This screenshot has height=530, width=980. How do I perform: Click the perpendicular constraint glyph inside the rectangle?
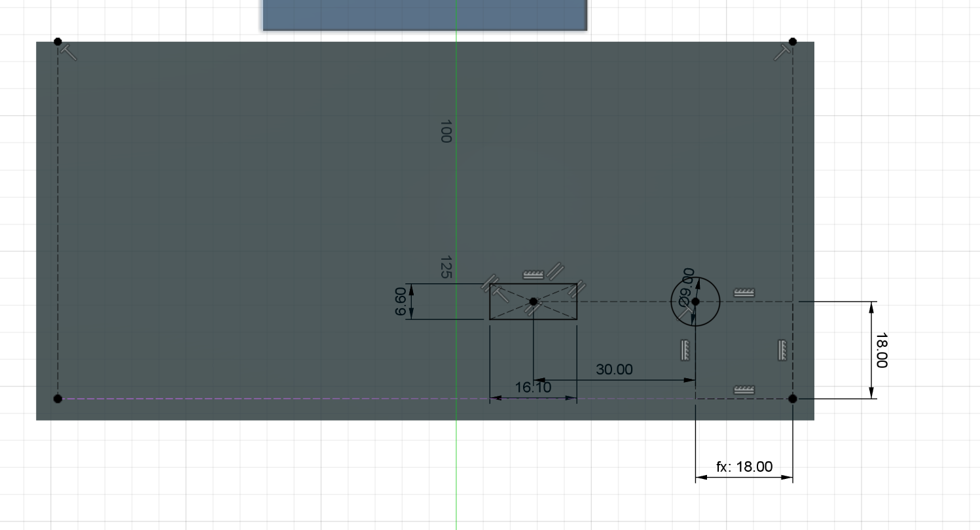point(501,294)
